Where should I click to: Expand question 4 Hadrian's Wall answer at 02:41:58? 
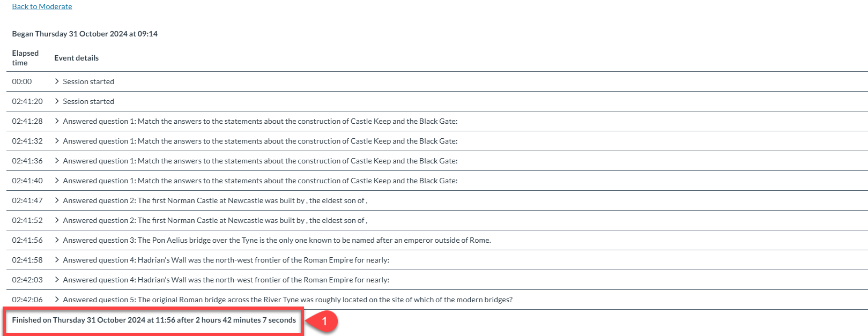[57, 260]
